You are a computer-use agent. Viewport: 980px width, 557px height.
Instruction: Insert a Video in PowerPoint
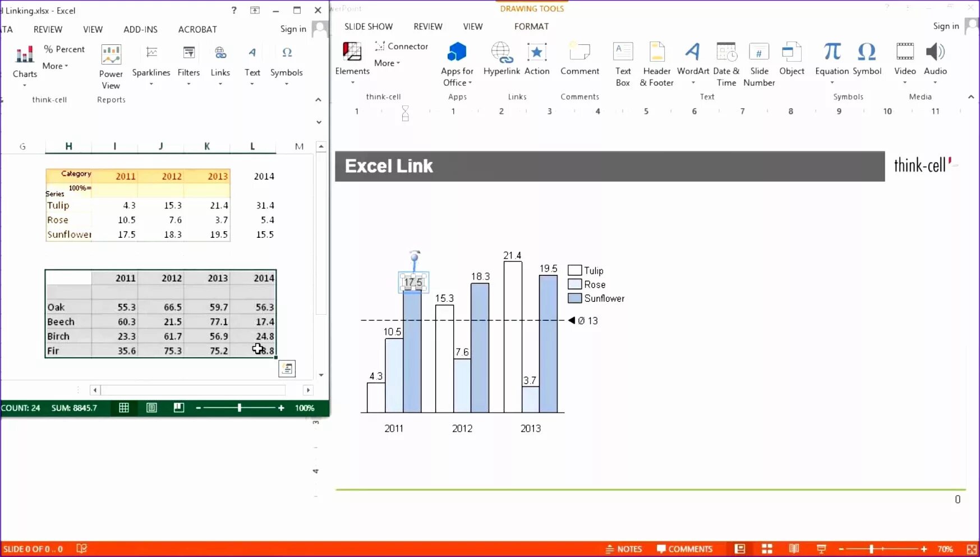click(x=905, y=63)
